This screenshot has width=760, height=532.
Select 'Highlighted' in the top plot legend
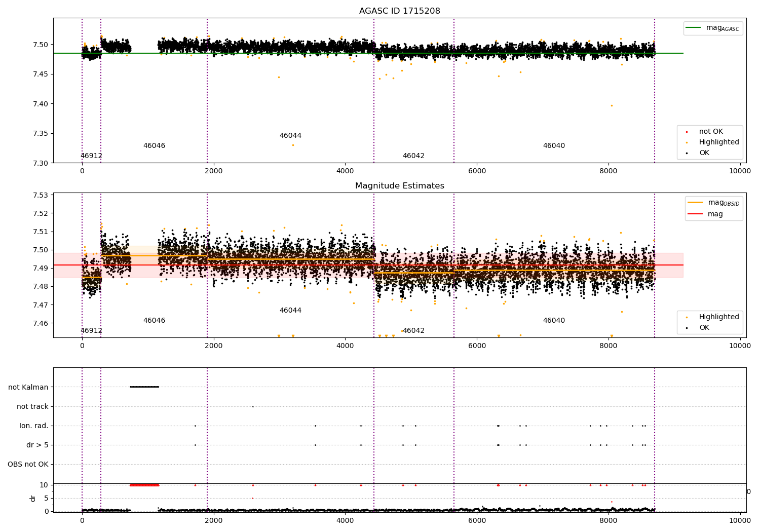719,142
